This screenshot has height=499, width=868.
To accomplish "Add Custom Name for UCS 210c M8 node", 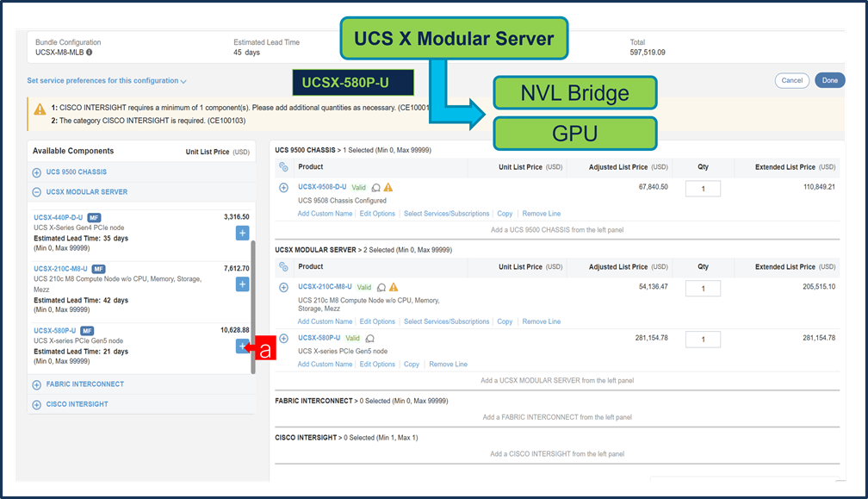I will click(325, 321).
